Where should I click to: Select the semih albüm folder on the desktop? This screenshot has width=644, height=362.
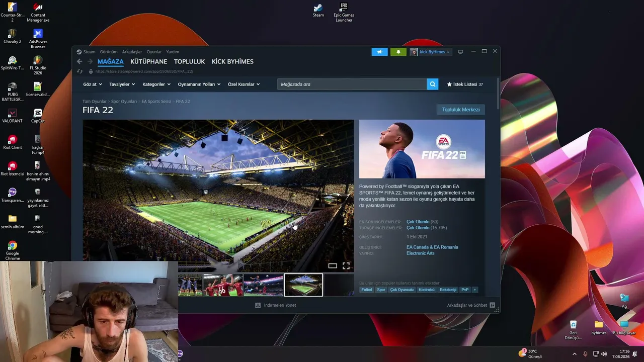[13, 222]
